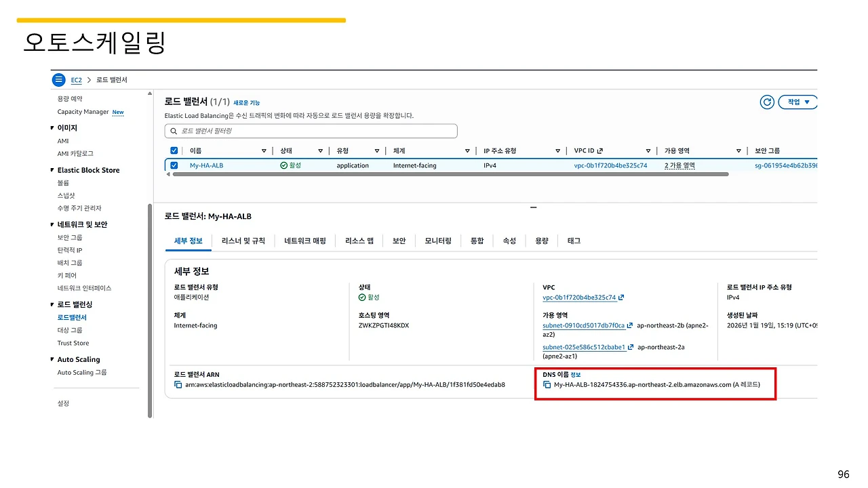Switch to the 리스너 및 규칙 tab
The height and width of the screenshot is (488, 868).
click(x=243, y=241)
